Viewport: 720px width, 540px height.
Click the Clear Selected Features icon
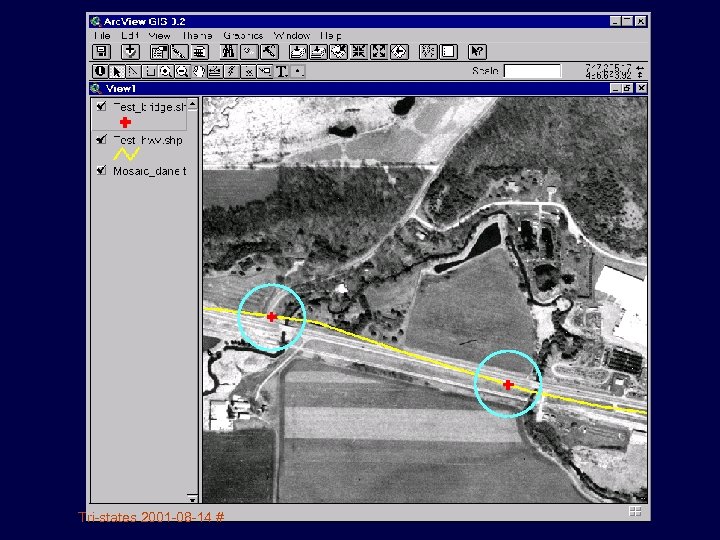(448, 52)
